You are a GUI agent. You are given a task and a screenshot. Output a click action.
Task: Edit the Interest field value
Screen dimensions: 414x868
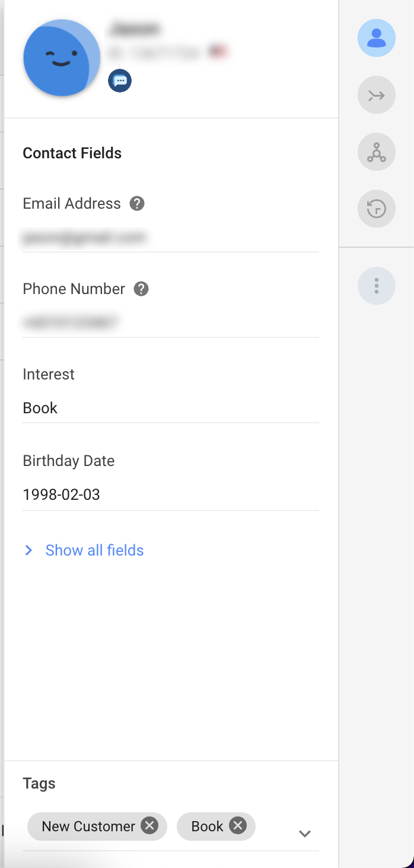pyautogui.click(x=170, y=409)
